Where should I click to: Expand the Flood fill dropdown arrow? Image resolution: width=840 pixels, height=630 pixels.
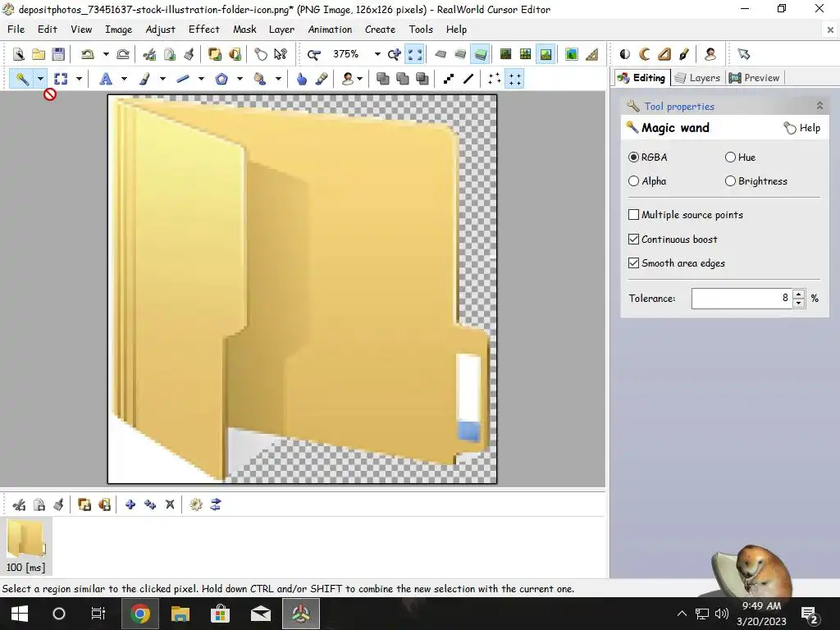278,80
